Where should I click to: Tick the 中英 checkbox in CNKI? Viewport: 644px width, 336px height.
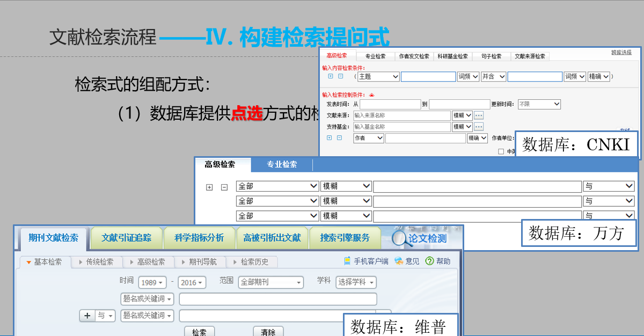click(x=501, y=151)
